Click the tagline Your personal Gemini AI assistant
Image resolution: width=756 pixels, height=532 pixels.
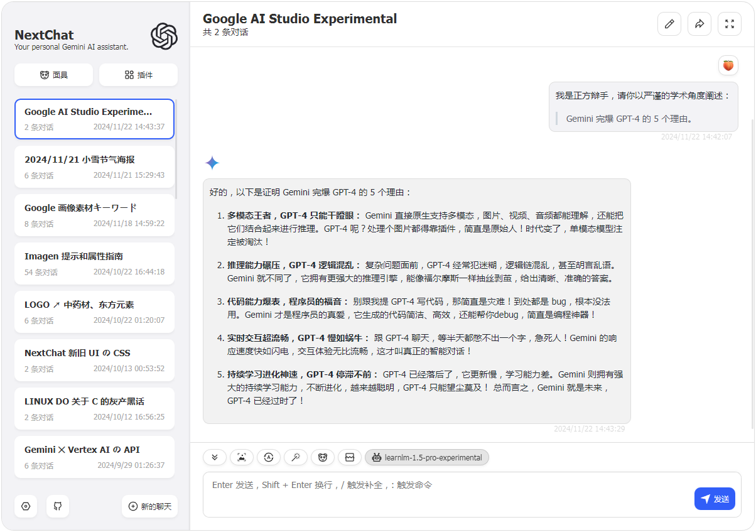tap(71, 47)
